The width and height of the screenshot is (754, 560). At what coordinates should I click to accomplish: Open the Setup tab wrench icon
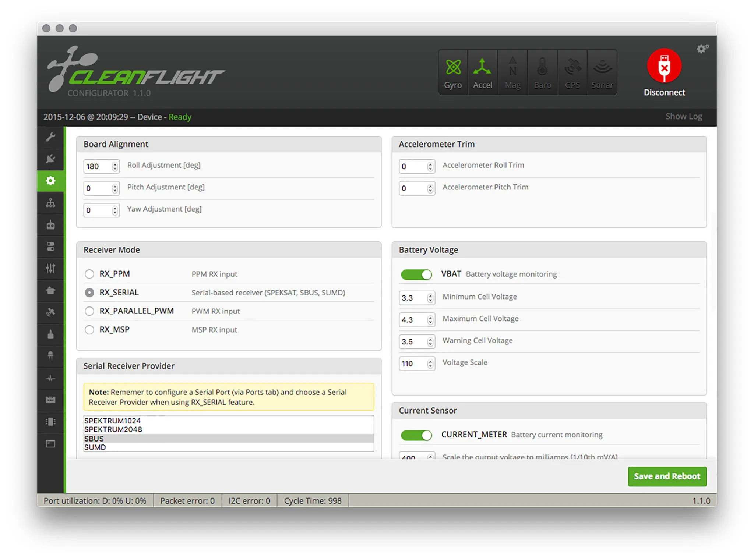point(50,137)
